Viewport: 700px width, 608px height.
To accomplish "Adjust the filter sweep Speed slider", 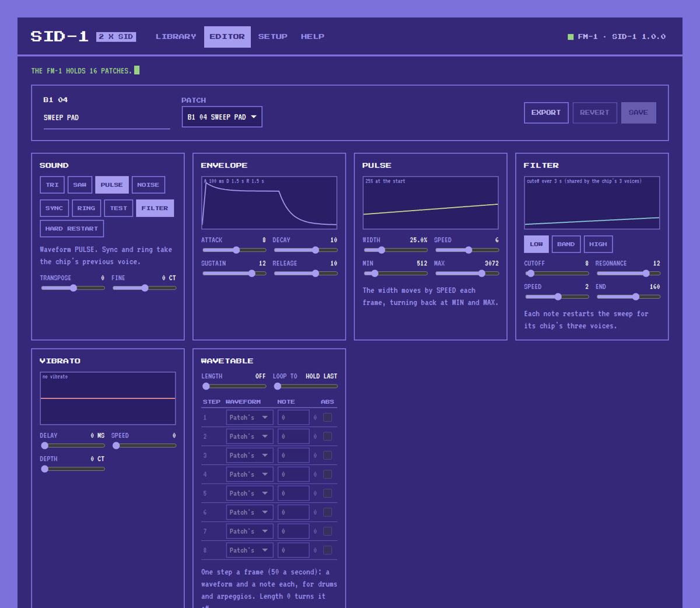I will point(557,296).
